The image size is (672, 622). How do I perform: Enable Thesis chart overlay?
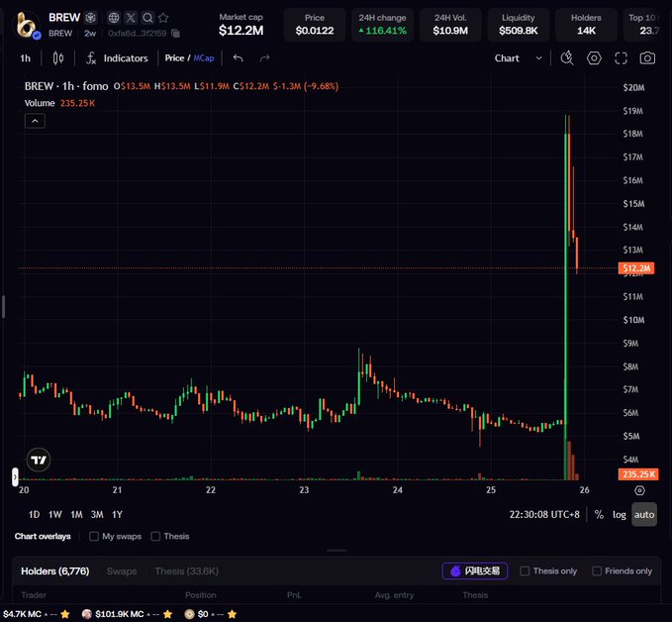tap(155, 536)
